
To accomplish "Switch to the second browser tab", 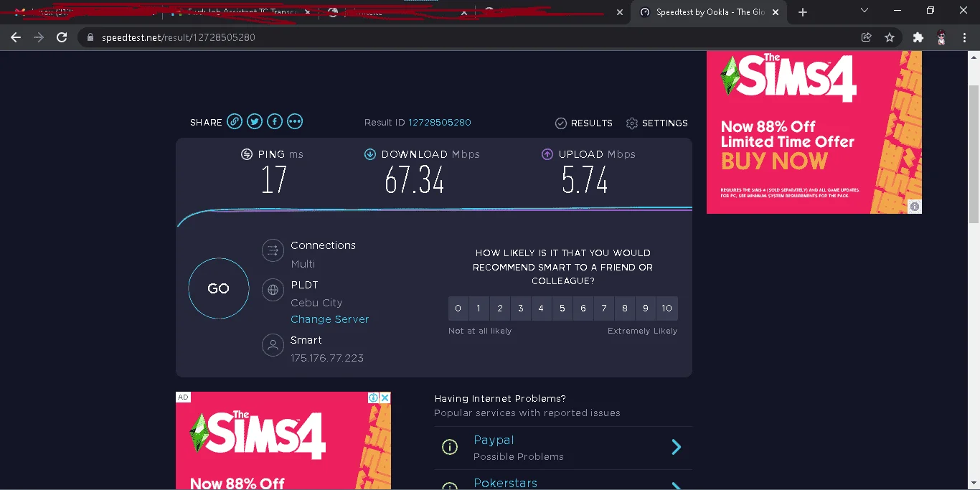I will (x=241, y=12).
